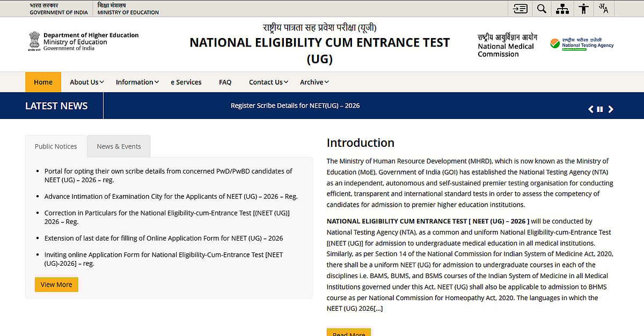Open the search magnifier icon
644x336 pixels.
tap(541, 9)
